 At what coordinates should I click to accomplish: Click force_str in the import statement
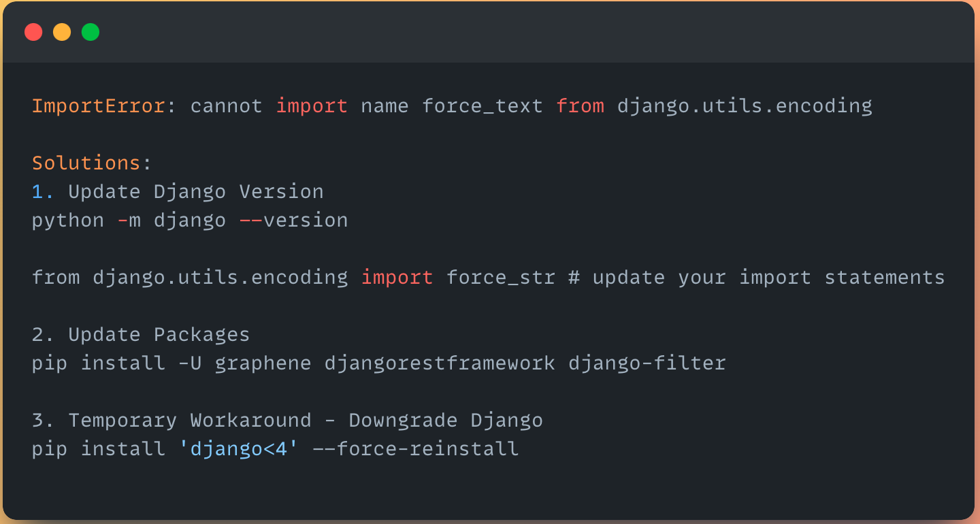[500, 278]
